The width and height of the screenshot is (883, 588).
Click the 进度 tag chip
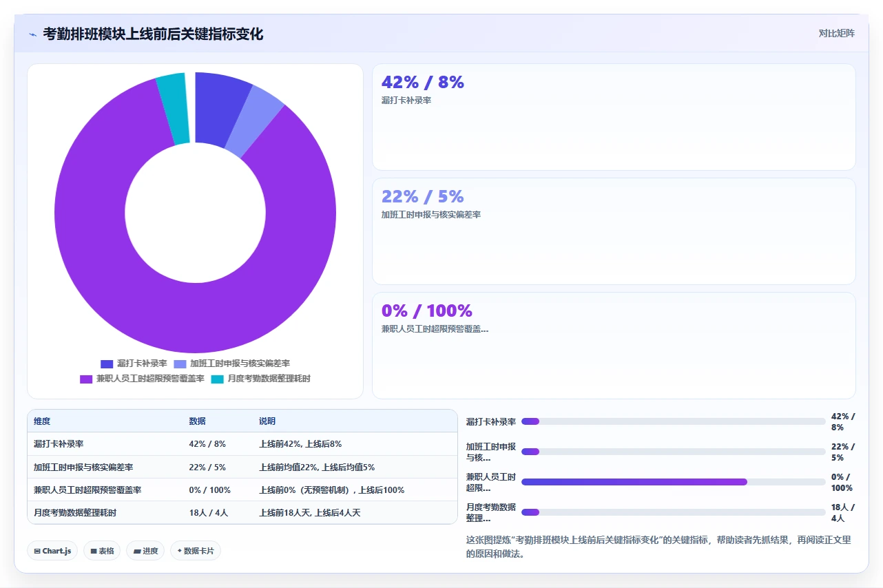(x=145, y=551)
